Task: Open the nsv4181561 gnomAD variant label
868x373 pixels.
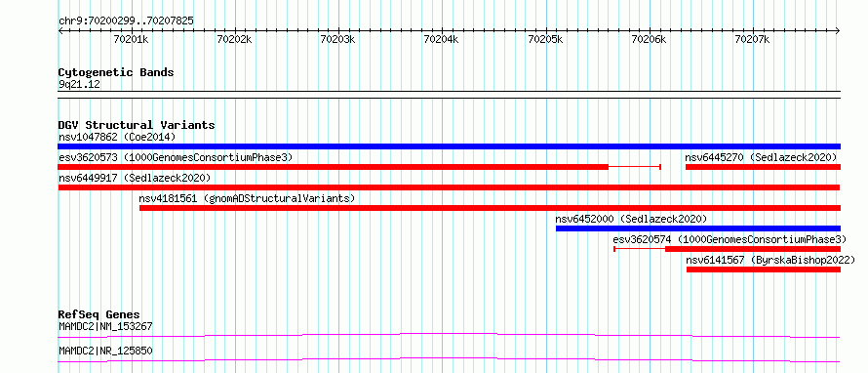Action: 247,198
